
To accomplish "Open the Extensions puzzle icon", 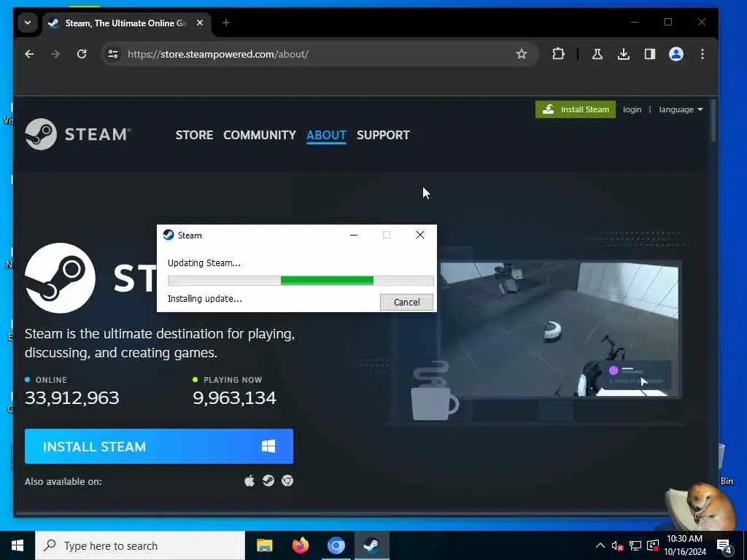I will [558, 54].
